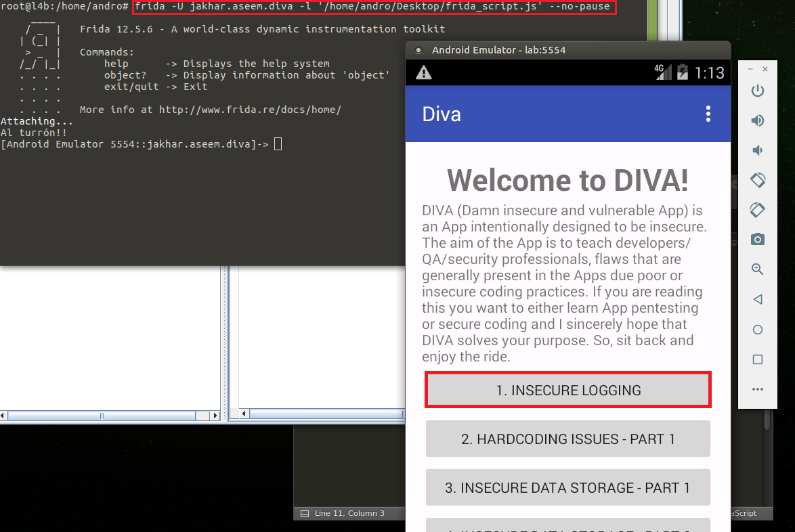Screen dimensions: 795x532
Task: Click the warning triangle in Android status bar
Action: click(x=423, y=72)
